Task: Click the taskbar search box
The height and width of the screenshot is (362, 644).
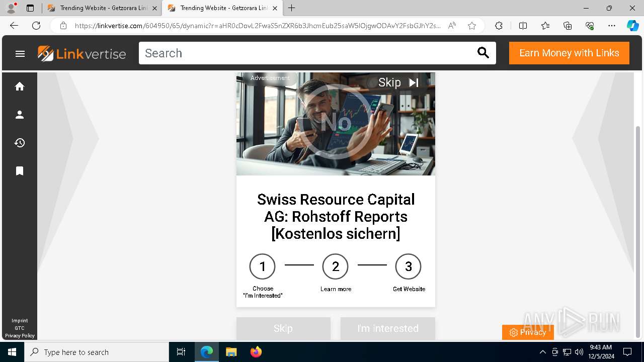Action: click(x=97, y=352)
